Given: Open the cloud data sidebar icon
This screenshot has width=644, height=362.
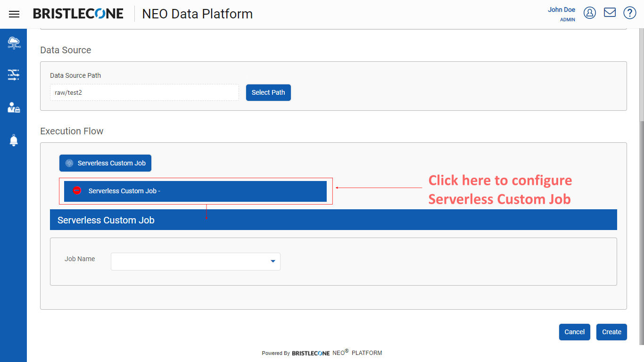Looking at the screenshot, I should coord(14,43).
